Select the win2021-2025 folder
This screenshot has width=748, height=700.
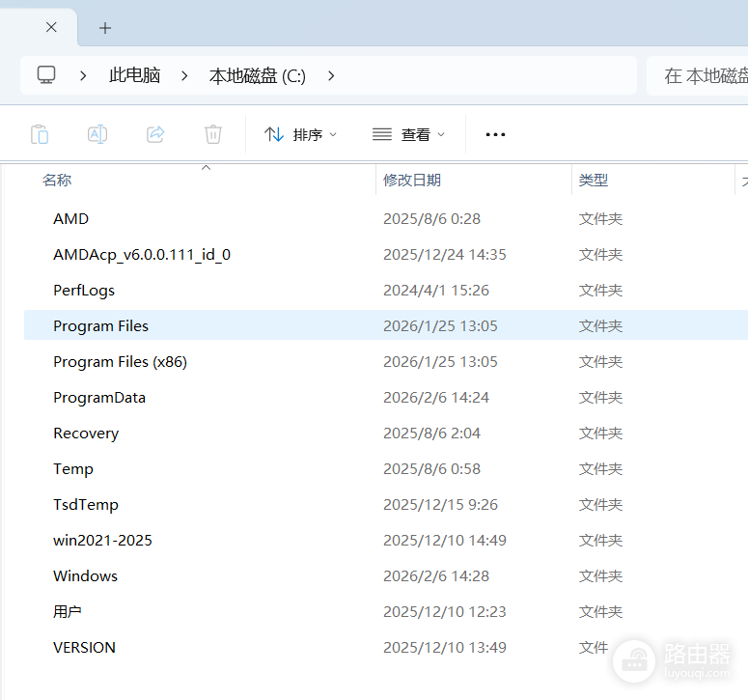[x=102, y=540]
